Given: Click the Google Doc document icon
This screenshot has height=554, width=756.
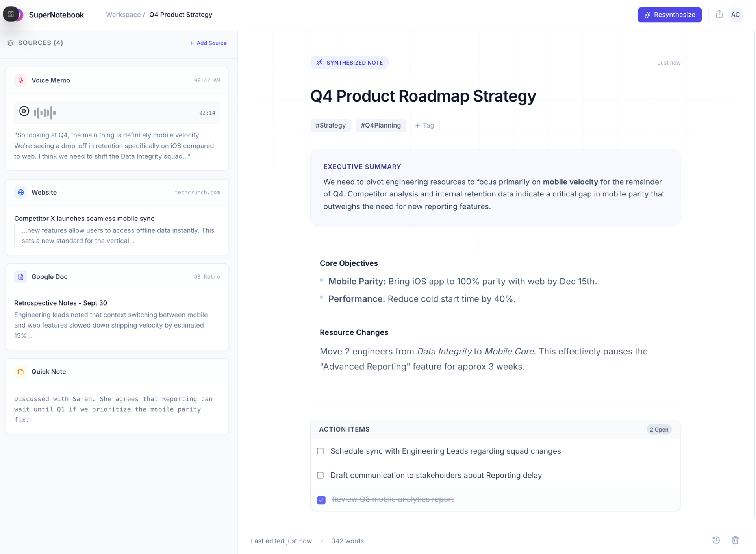Looking at the screenshot, I should coord(21,277).
